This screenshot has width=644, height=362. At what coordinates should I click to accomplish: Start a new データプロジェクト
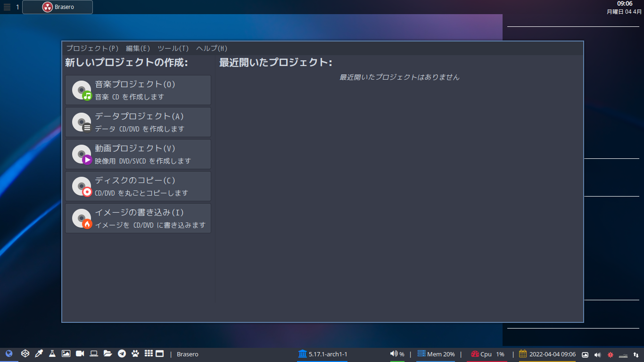(138, 122)
